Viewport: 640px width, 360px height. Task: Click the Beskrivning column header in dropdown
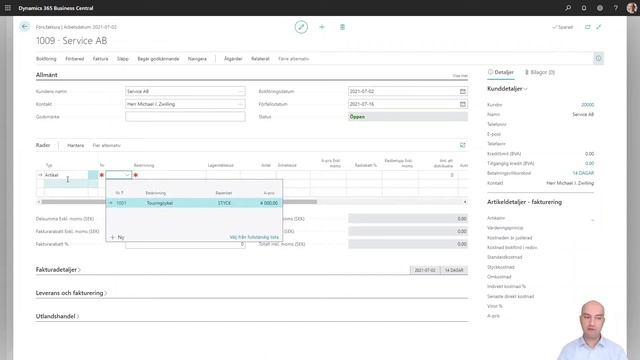[x=156, y=193]
